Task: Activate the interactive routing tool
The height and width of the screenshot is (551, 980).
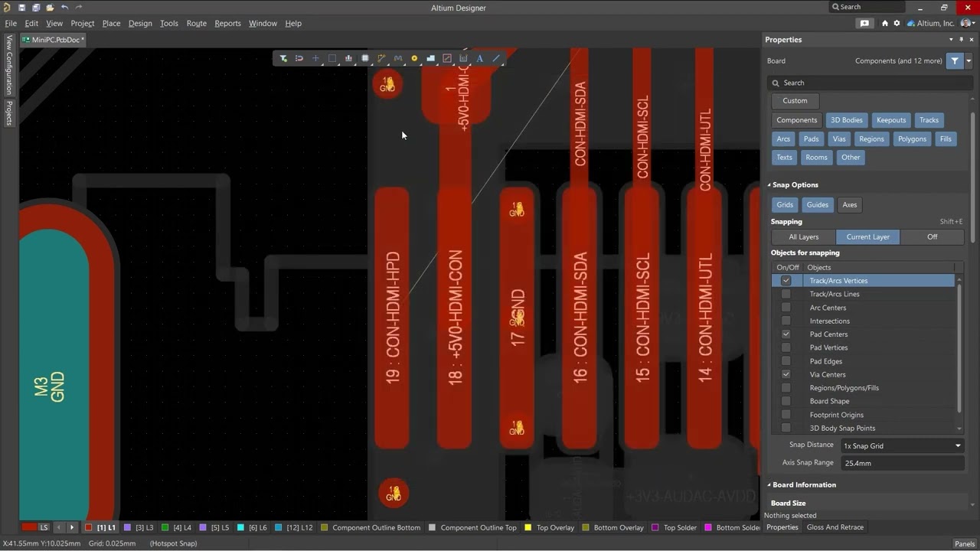Action: coord(381,58)
